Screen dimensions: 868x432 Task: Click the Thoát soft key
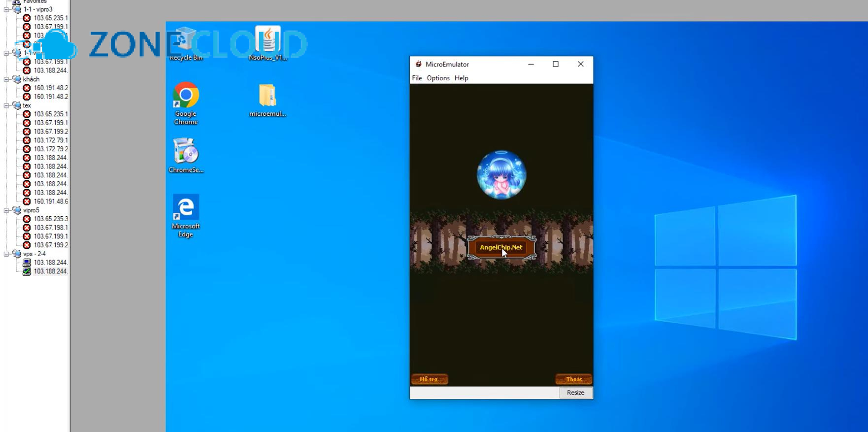click(x=574, y=379)
